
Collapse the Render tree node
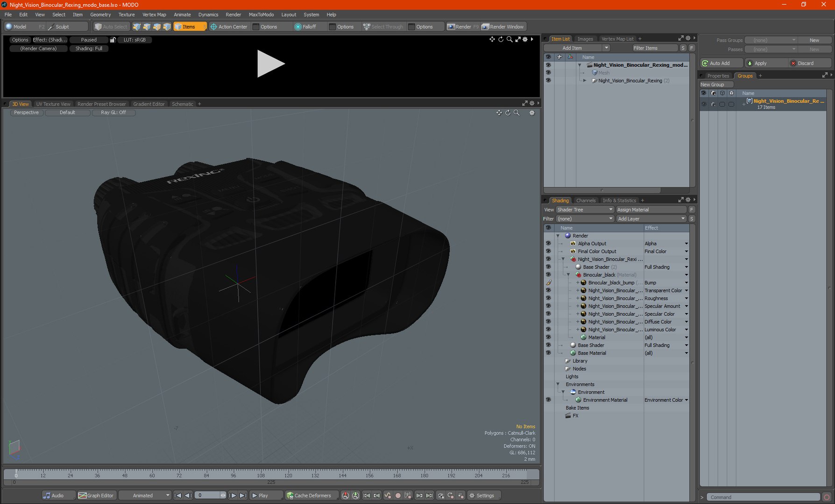[x=558, y=236]
